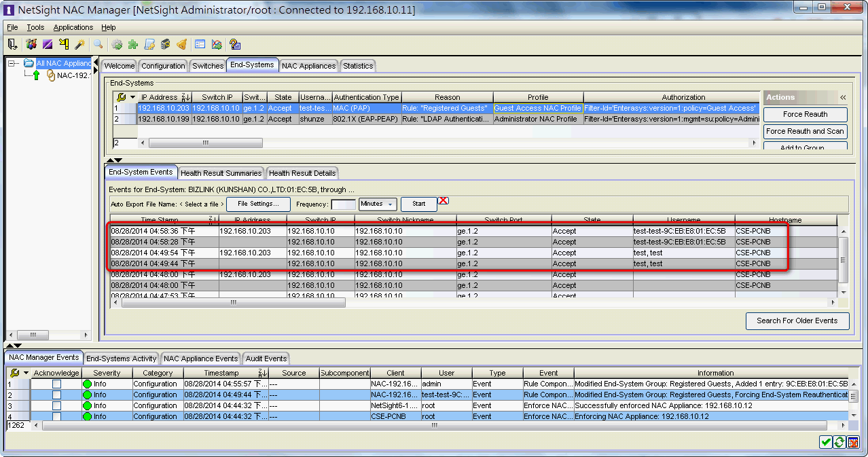
Task: Open the File menu
Action: [12, 27]
